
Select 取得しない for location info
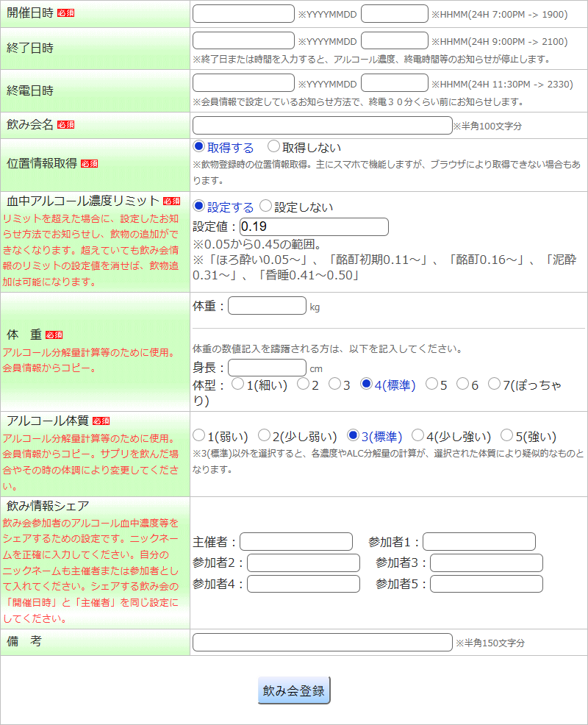pos(274,147)
